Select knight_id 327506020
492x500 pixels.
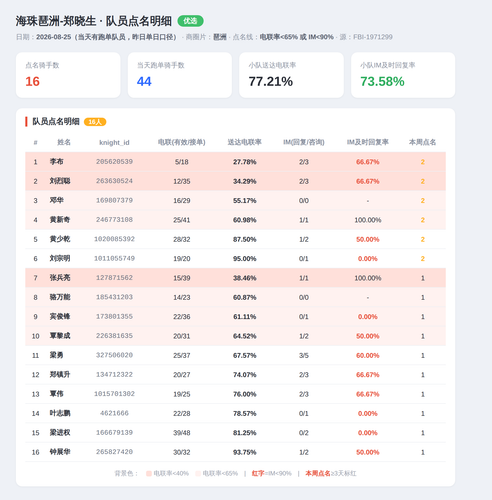pyautogui.click(x=114, y=355)
